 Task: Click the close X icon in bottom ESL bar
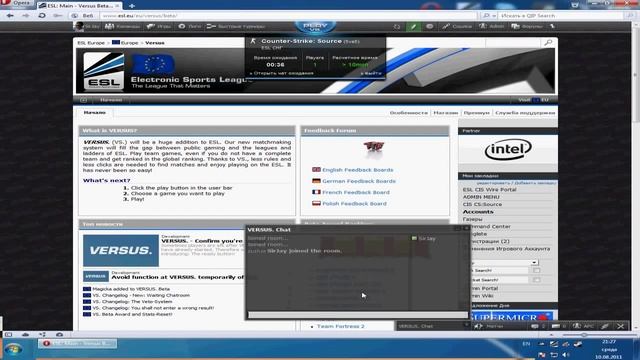[x=620, y=326]
